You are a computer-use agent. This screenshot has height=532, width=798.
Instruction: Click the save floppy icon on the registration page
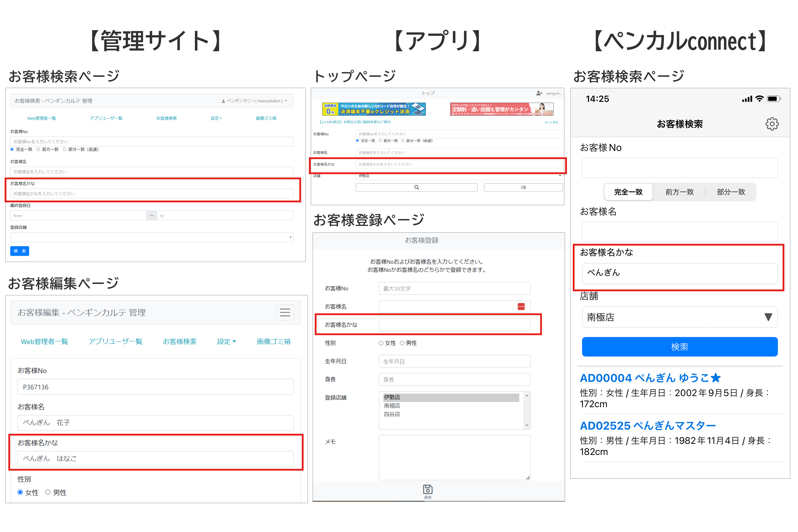tap(428, 489)
